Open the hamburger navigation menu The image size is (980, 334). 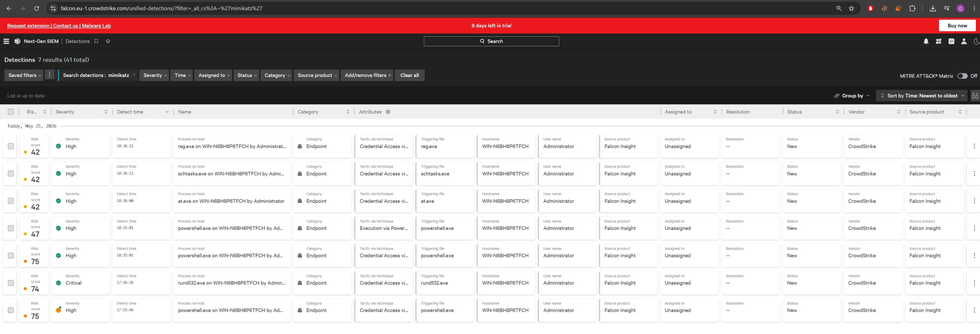6,41
